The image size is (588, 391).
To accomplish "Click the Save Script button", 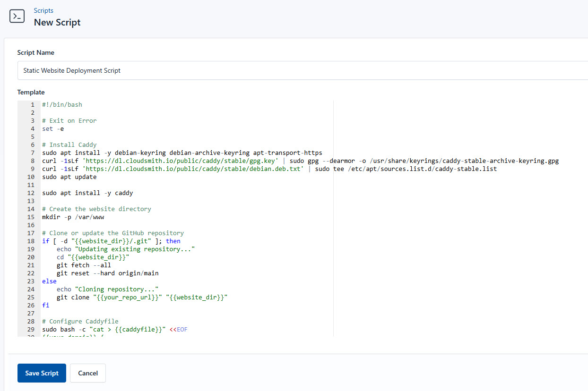I will coord(42,373).
